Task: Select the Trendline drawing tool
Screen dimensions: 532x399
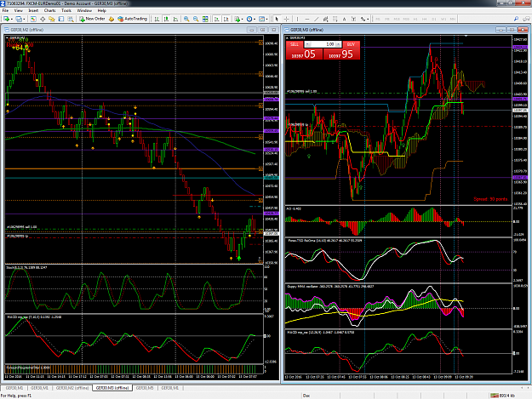Action: [316, 19]
